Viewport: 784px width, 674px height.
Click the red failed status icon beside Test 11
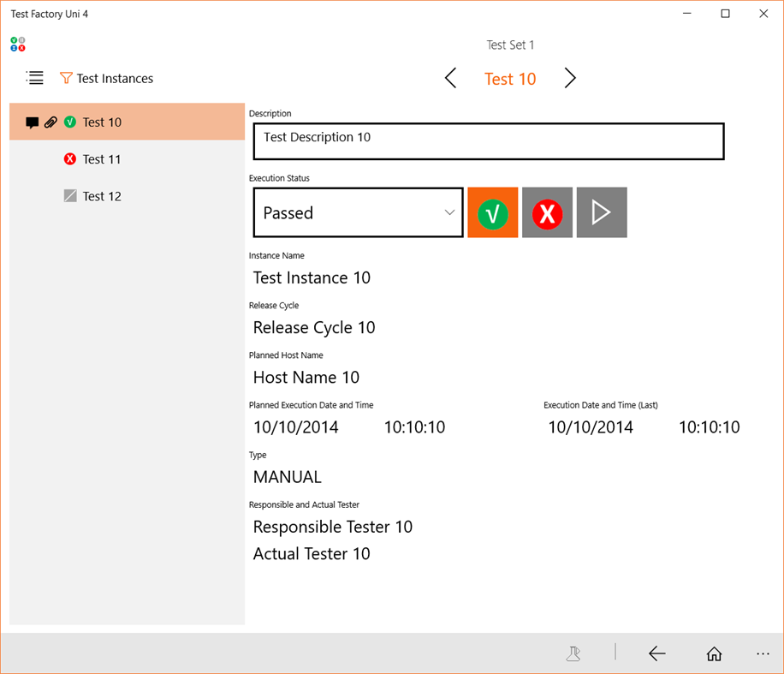pos(71,159)
